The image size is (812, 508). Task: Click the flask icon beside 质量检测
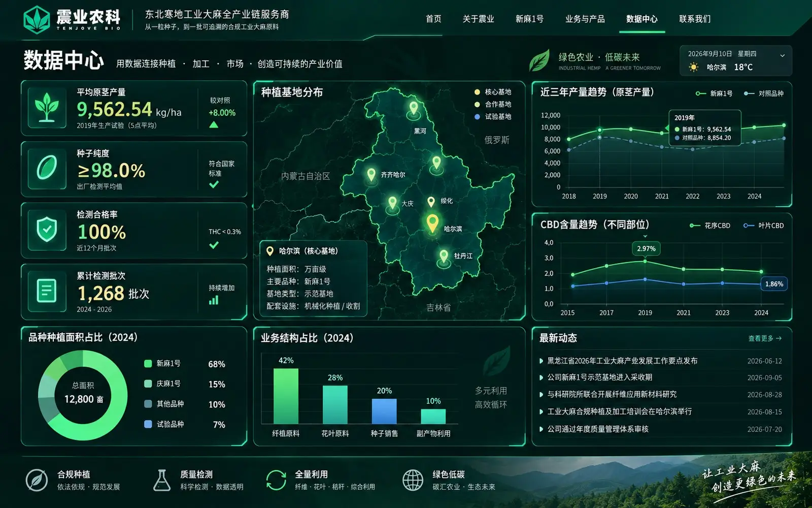(x=162, y=480)
